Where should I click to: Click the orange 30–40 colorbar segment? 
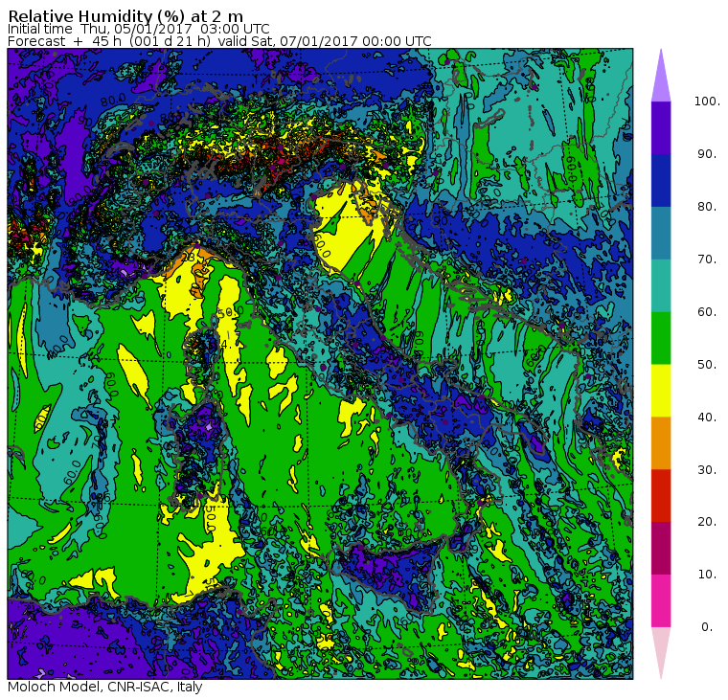(x=661, y=443)
